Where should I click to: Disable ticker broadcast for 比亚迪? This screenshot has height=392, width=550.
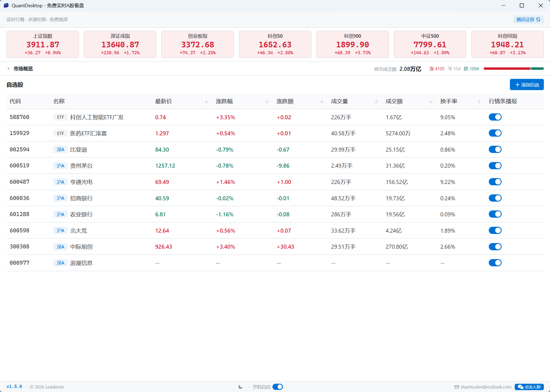495,149
